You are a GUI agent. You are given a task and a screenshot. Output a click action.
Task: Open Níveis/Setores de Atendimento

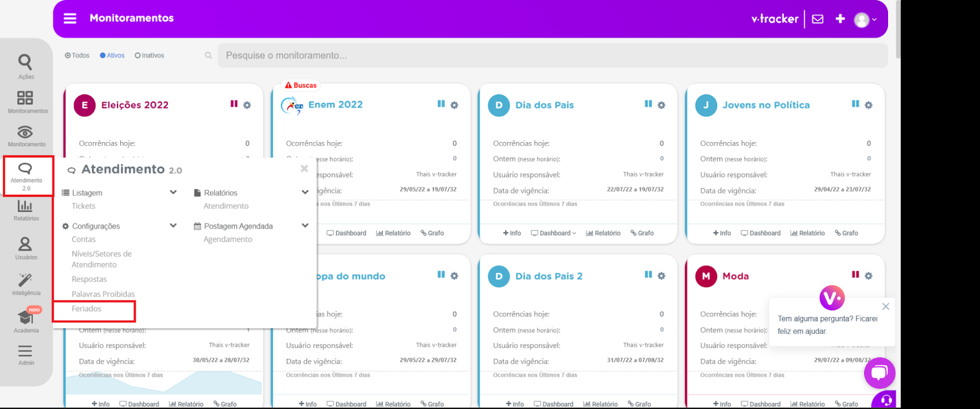pos(102,259)
